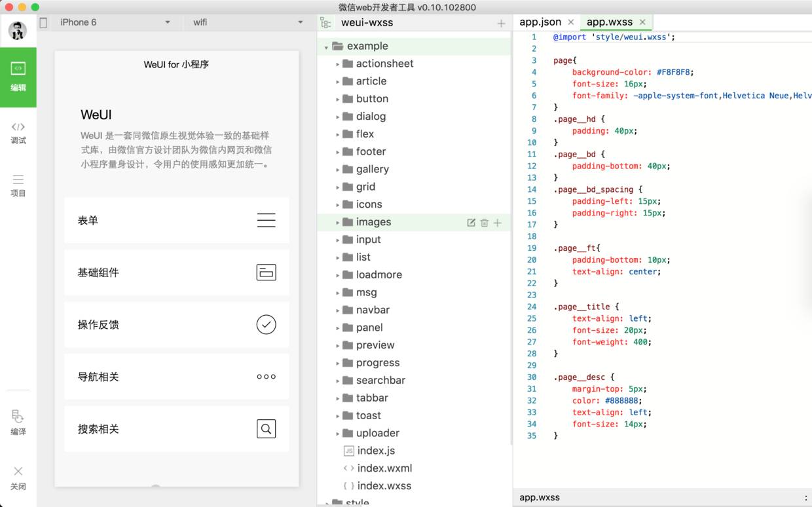This screenshot has width=812, height=507.
Task: Select the grid folder
Action: point(414,187)
